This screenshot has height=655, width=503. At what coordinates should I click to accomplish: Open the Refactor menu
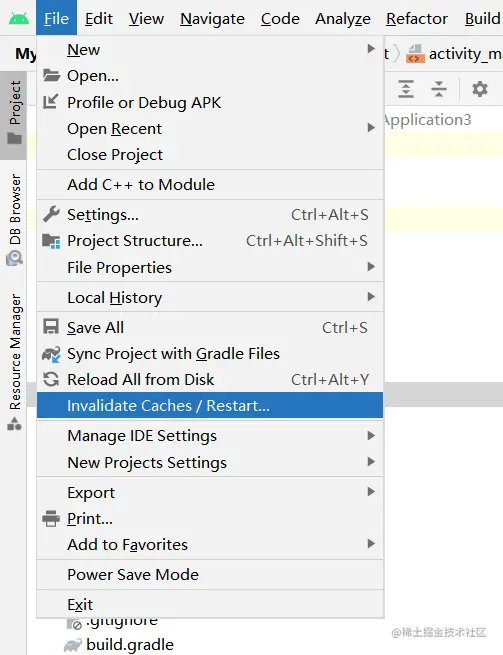coord(417,19)
